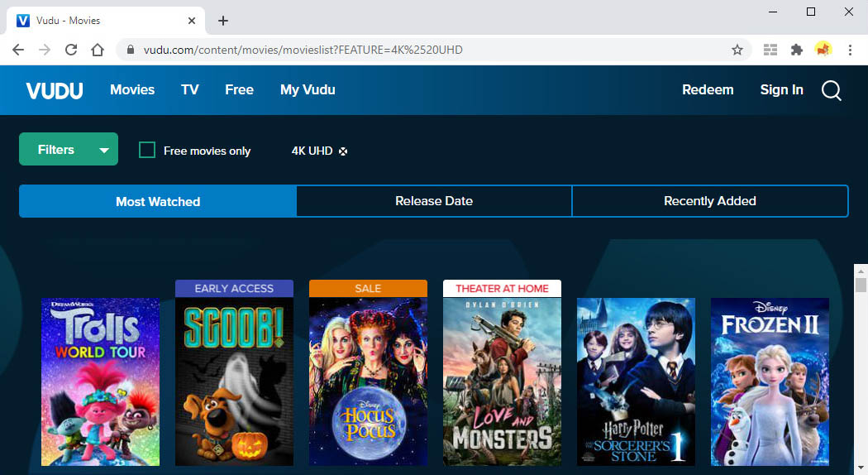Click the browser forward arrow
Image resolution: width=868 pixels, height=475 pixels.
[45, 50]
